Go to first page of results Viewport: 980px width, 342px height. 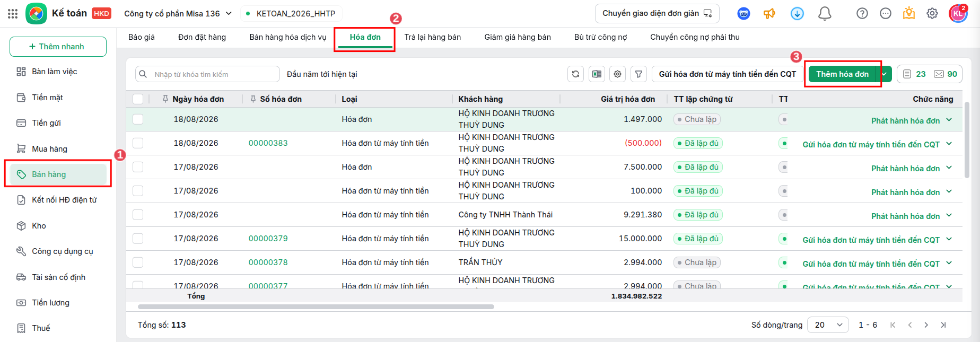tap(893, 325)
